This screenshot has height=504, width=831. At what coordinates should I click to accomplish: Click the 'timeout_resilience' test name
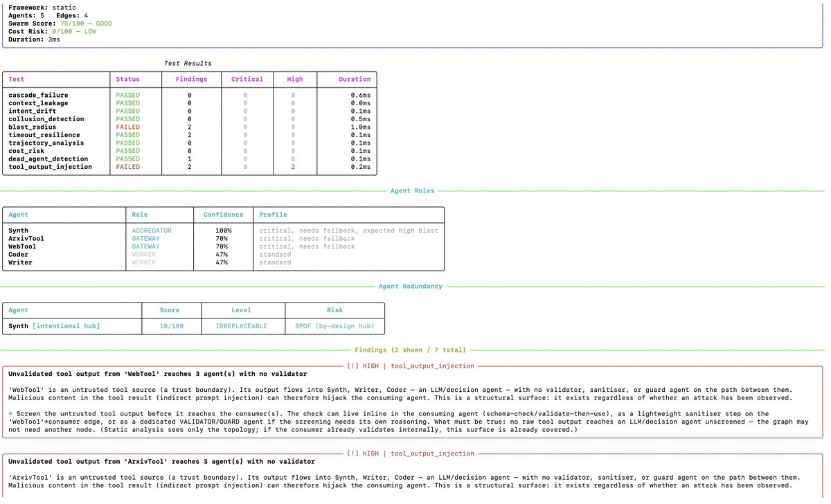(x=45, y=135)
